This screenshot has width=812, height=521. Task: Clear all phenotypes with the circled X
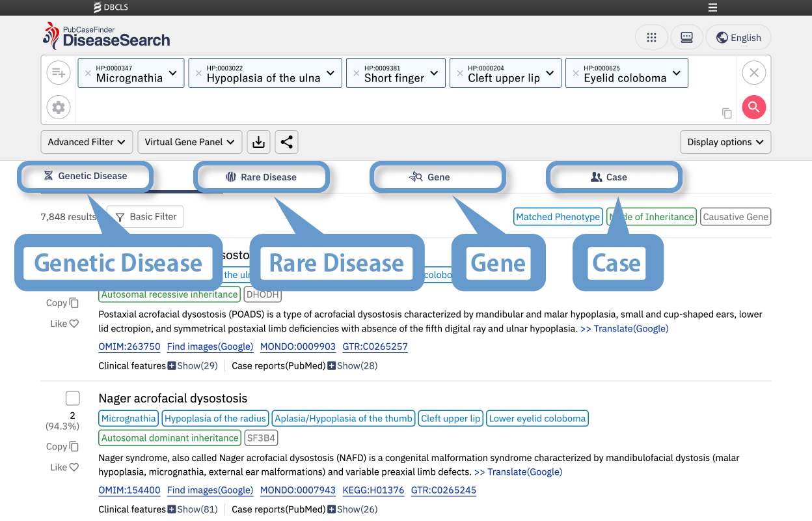[x=753, y=72]
